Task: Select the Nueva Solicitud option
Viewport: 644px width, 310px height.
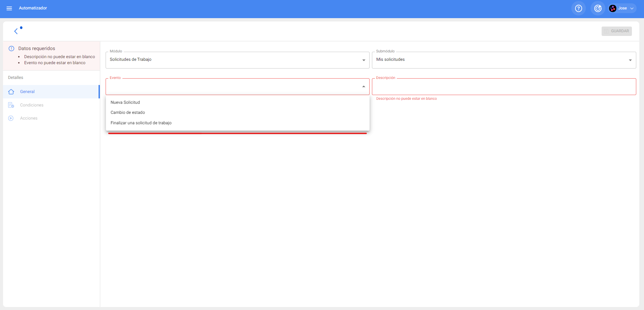Action: click(125, 102)
